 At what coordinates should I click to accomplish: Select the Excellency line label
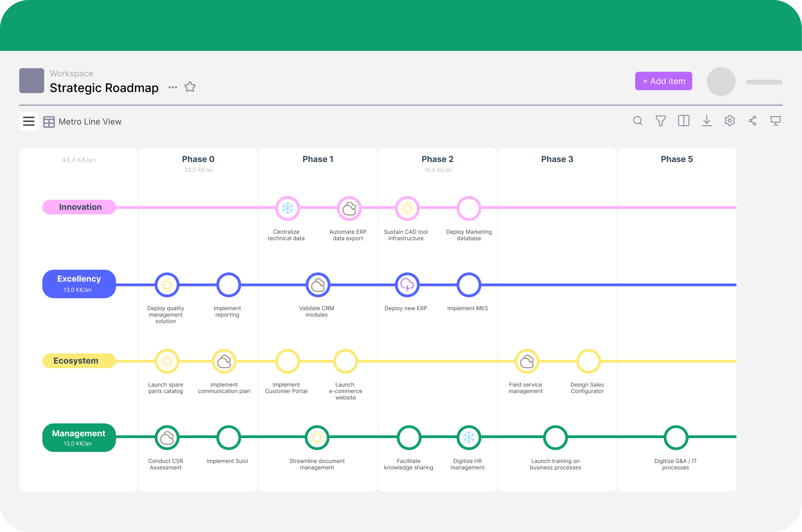pyautogui.click(x=79, y=284)
